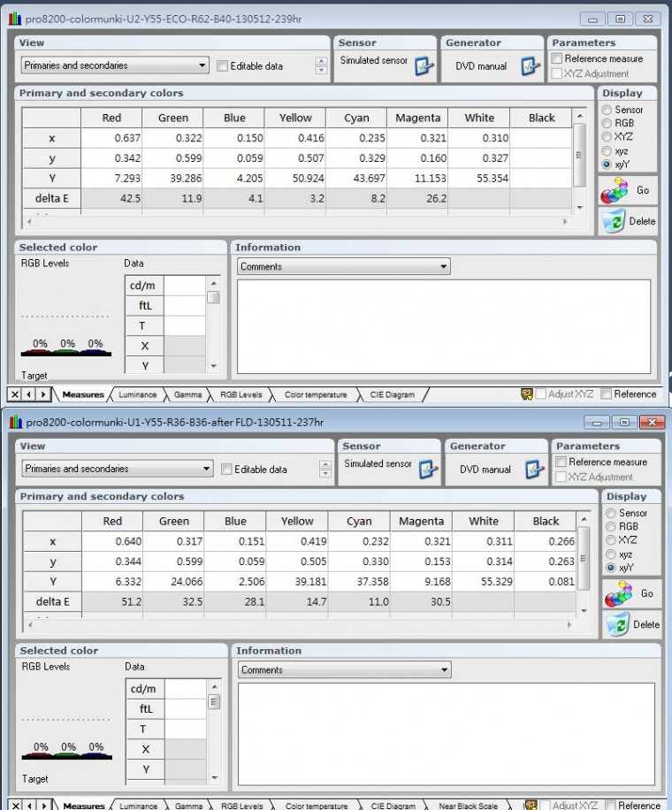The height and width of the screenshot is (810, 672).
Task: Open Comments dropdown in top window
Action: pyautogui.click(x=343, y=266)
